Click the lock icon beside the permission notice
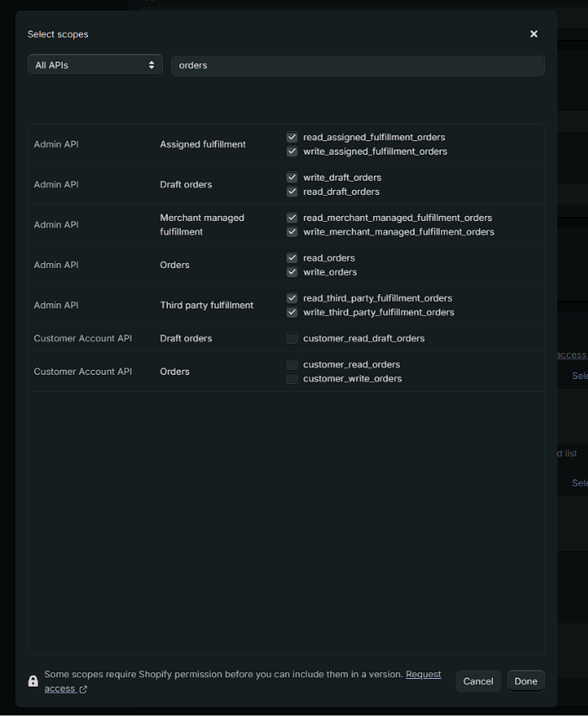This screenshot has height=716, width=588. 32,681
